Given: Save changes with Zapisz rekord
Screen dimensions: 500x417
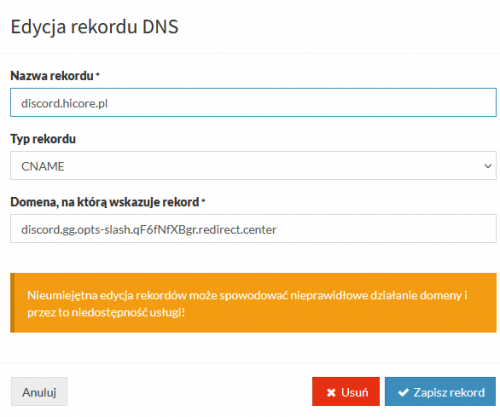Looking at the screenshot, I should (440, 392).
